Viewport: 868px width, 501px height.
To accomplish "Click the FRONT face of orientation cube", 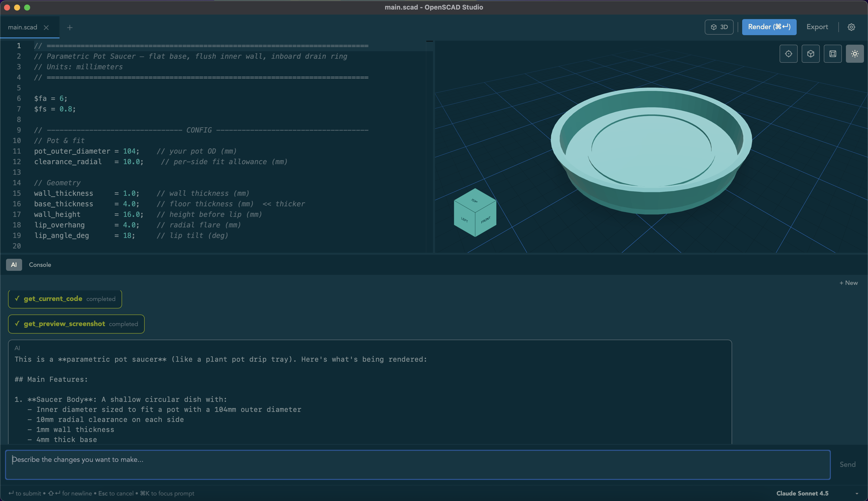I will 486,220.
